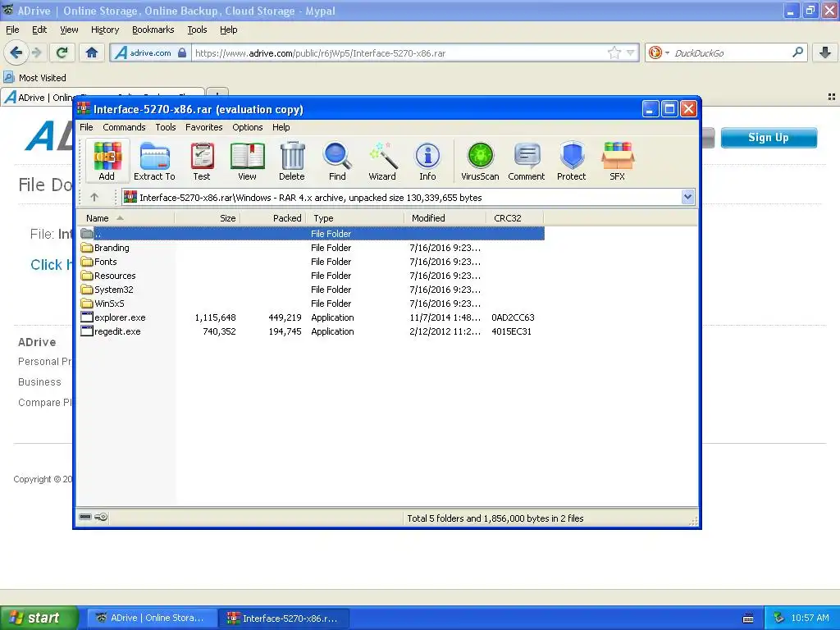Click the regedit.exe CRC32 value 4015EC31

pyautogui.click(x=512, y=331)
